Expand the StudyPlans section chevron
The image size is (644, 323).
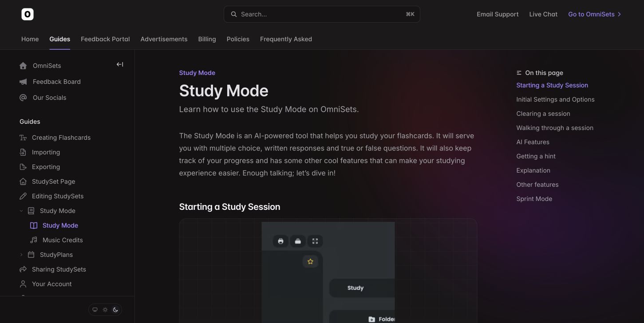click(21, 255)
